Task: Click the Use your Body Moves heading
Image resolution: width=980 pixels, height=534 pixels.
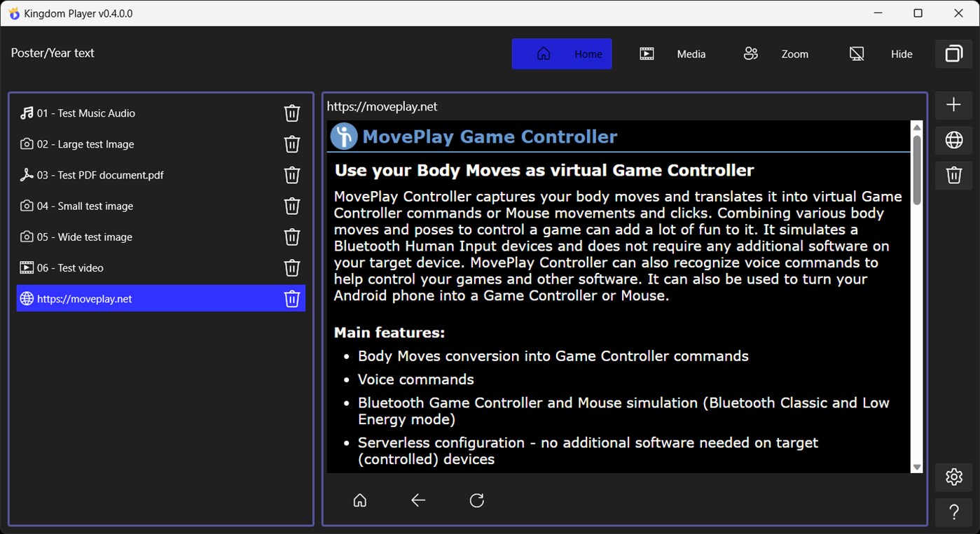Action: click(544, 170)
